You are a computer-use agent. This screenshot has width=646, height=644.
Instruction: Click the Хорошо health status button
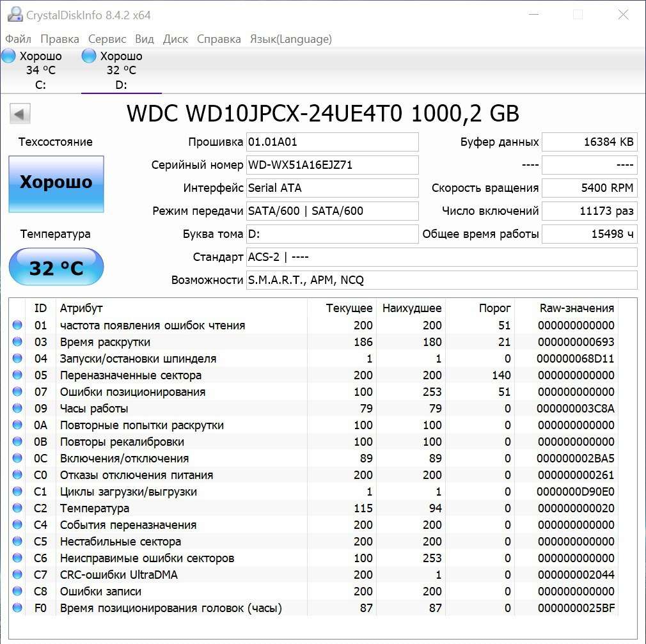[x=56, y=184]
